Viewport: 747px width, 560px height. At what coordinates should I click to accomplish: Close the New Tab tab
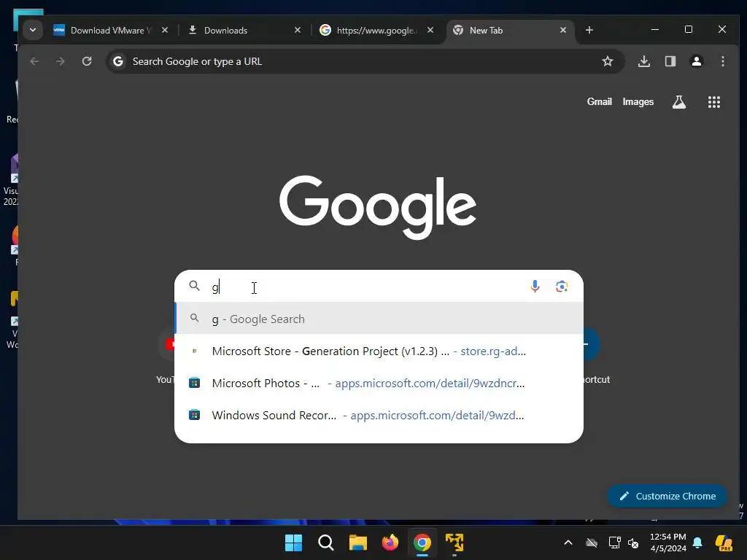[563, 30]
